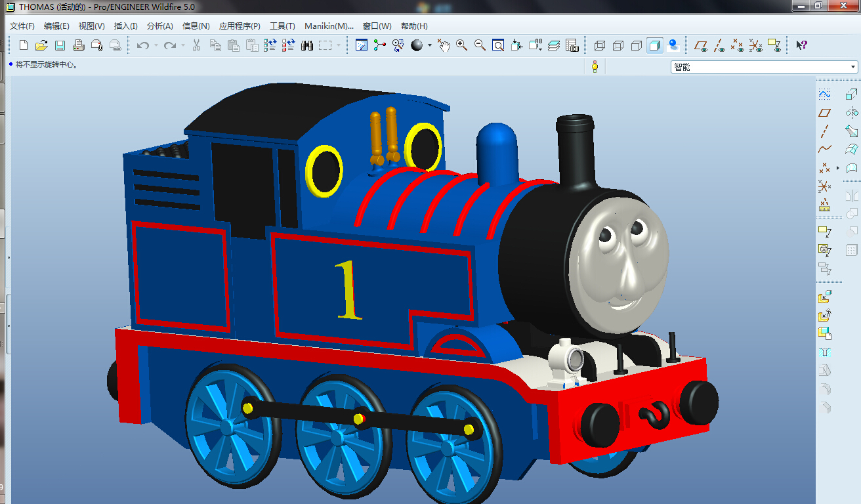861x504 pixels.
Task: Select the Boundary Blend tool
Action: [x=851, y=149]
